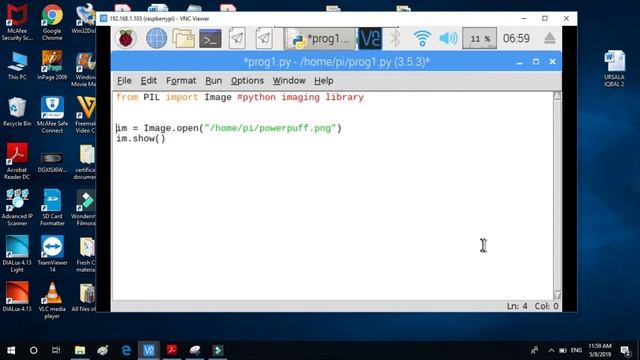Select the TeamViewer 14 desktop shortcut
The width and height of the screenshot is (640, 360).
(52, 254)
